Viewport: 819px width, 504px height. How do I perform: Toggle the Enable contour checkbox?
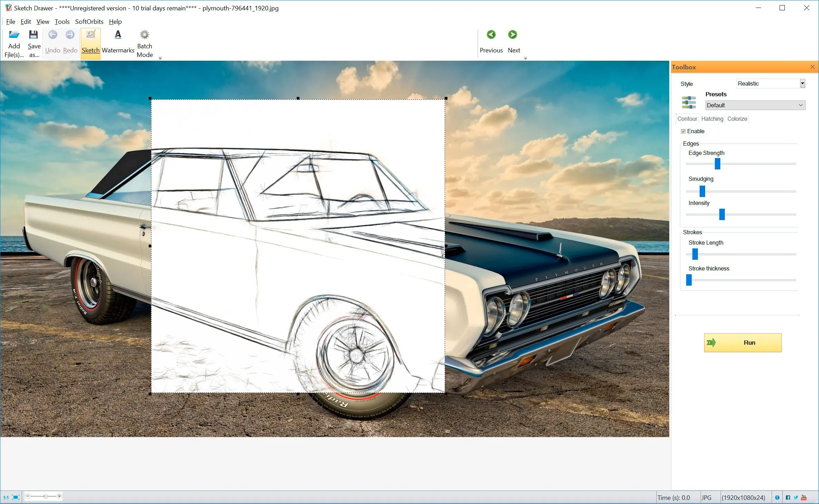[682, 131]
